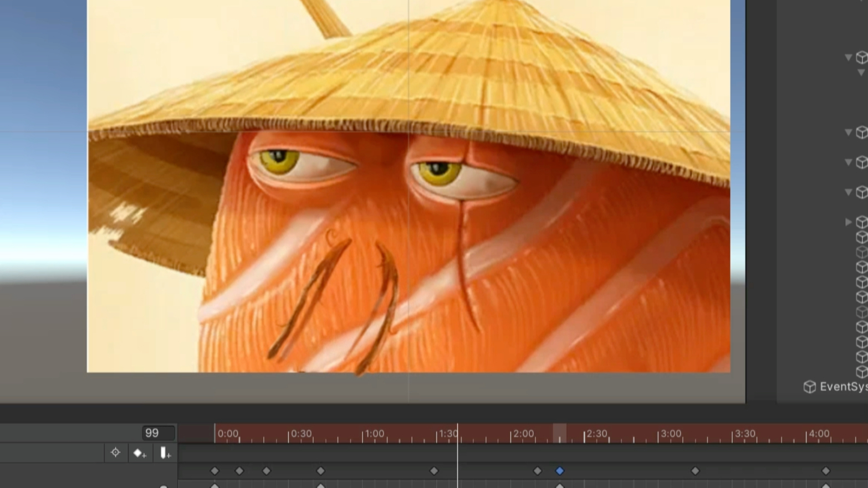Select the Add Keyframe icon
This screenshot has height=488, width=868.
(x=139, y=453)
